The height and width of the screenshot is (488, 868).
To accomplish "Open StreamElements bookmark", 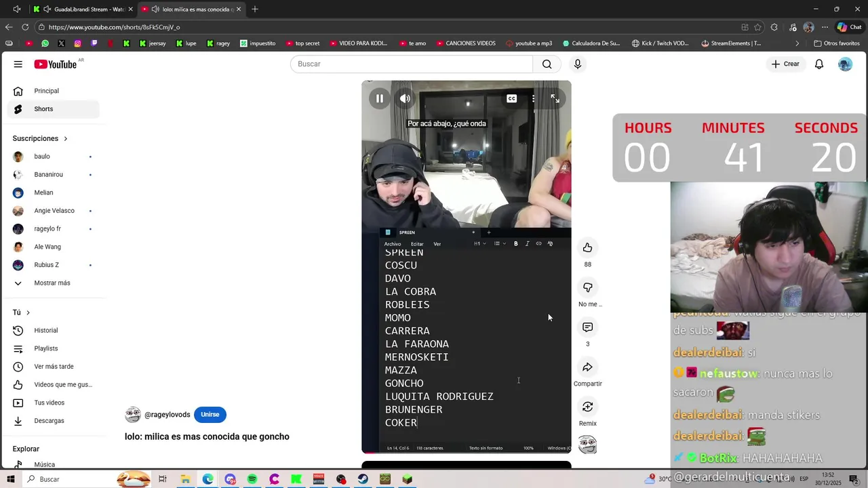I will click(x=731, y=43).
